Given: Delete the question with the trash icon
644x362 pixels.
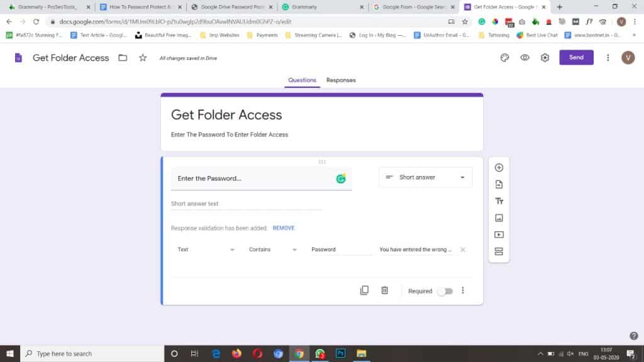Looking at the screenshot, I should [384, 290].
